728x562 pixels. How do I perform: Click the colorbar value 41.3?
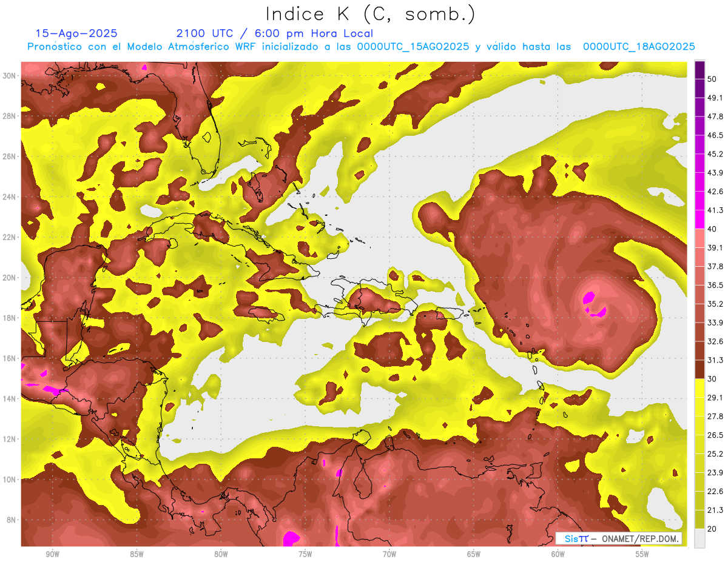[x=715, y=210]
